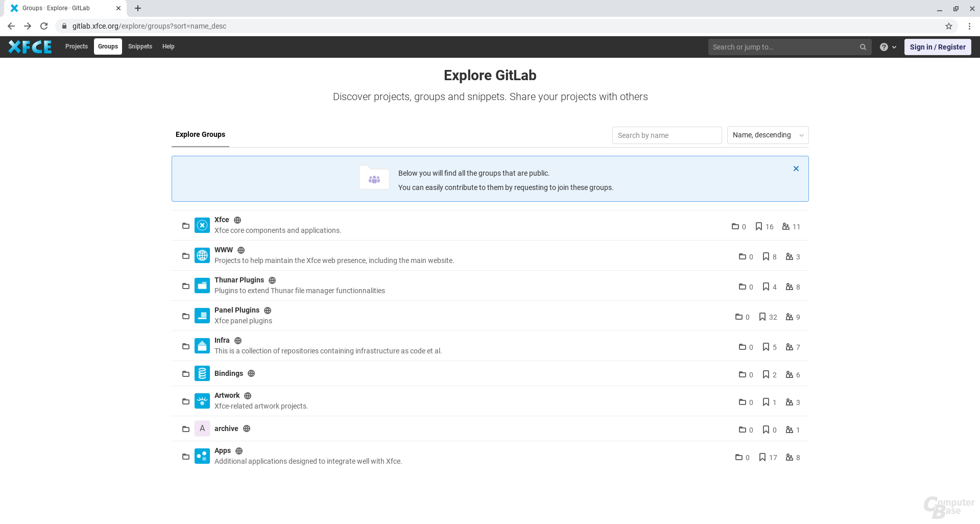Open the Thunar Plugins group avatar

tap(202, 285)
